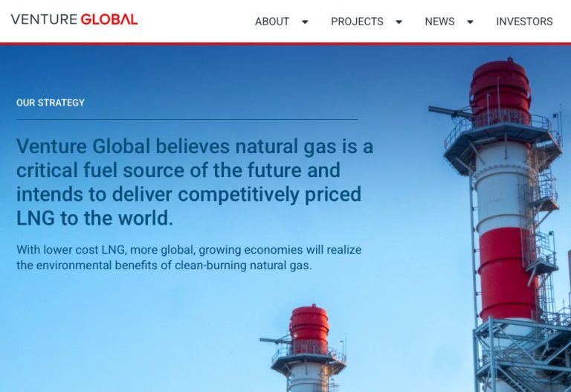This screenshot has width=571, height=392.
Task: Click the 'clean-burning natural gas' text line
Action: pos(164,266)
